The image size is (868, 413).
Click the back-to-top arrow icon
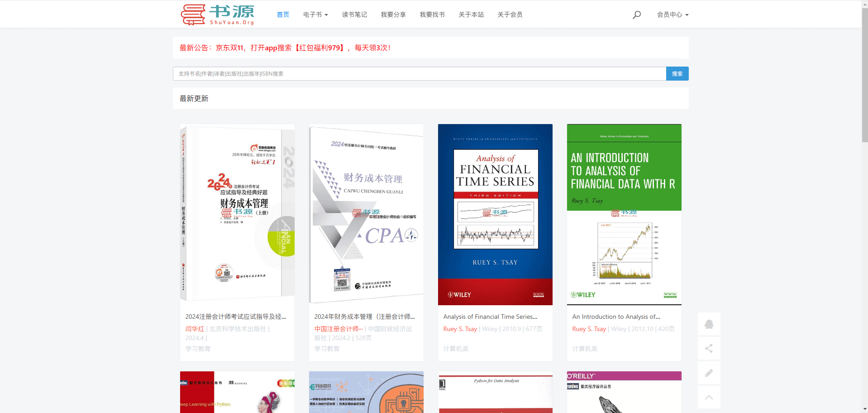(709, 397)
